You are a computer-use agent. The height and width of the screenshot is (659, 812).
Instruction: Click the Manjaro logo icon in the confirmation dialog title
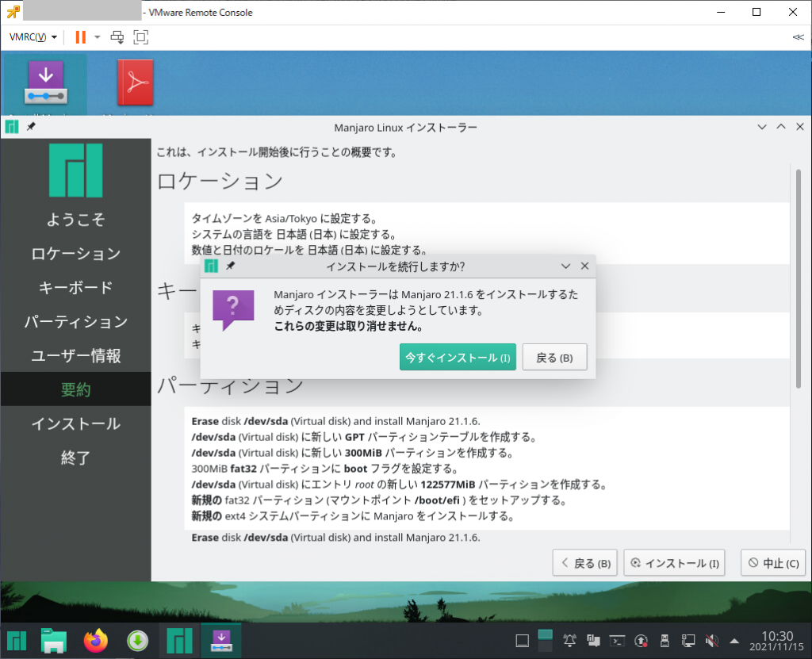211,266
